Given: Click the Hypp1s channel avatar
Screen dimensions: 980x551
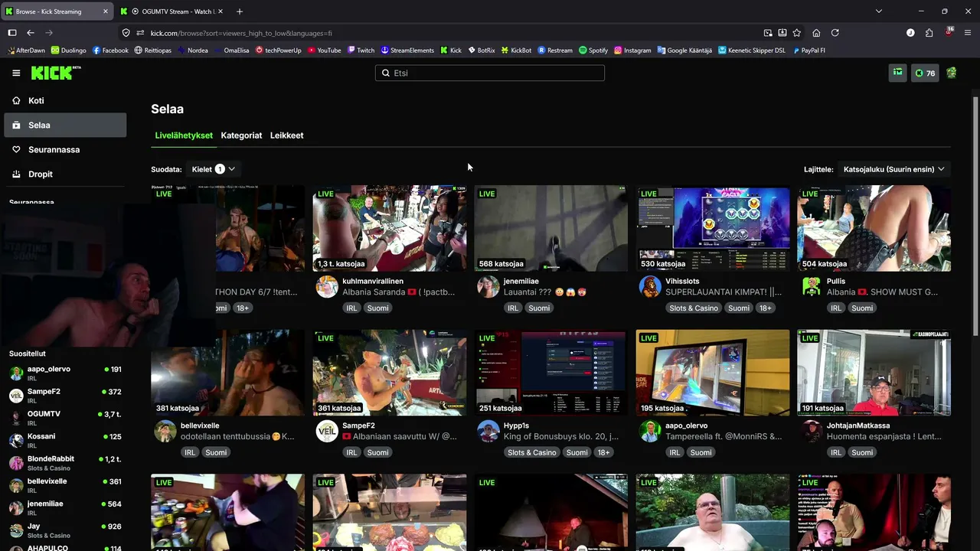Looking at the screenshot, I should point(488,432).
